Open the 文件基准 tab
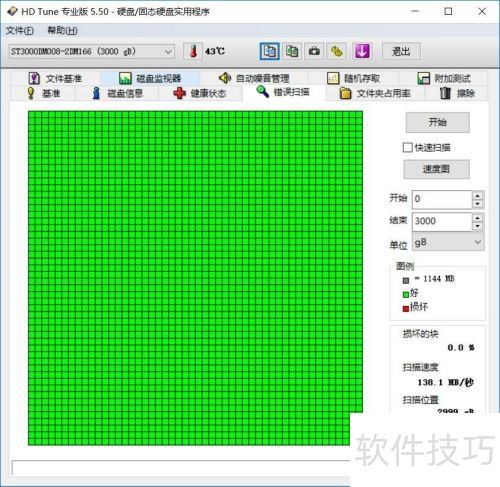Viewport: 500px width, 487px height. click(x=55, y=78)
